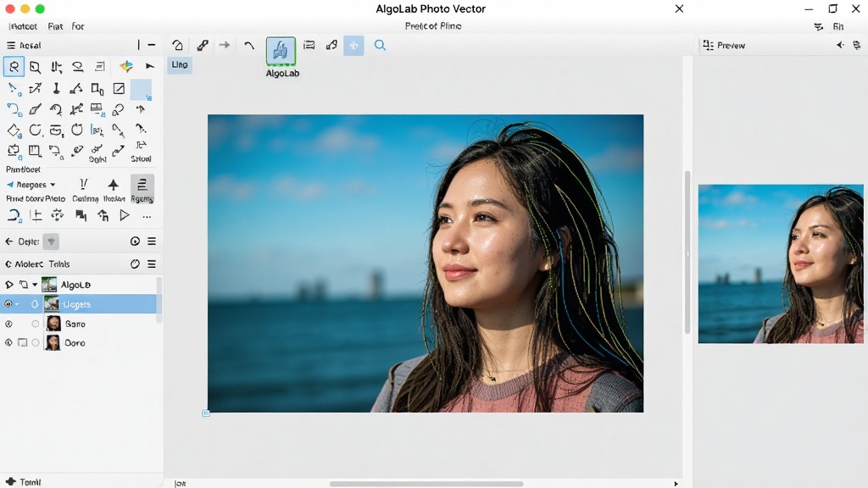Screen dimensions: 868x488
Task: Select the square with diagonal slash tool
Action: click(x=119, y=88)
